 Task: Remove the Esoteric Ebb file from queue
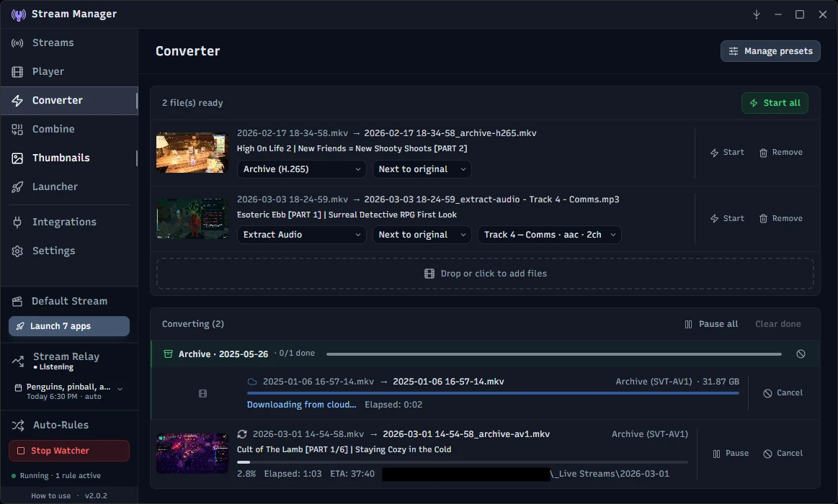(781, 219)
